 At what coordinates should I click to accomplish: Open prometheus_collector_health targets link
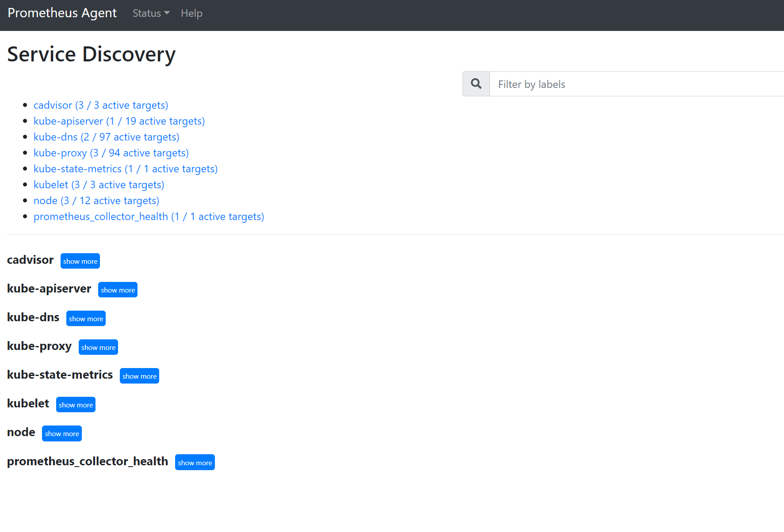click(149, 217)
